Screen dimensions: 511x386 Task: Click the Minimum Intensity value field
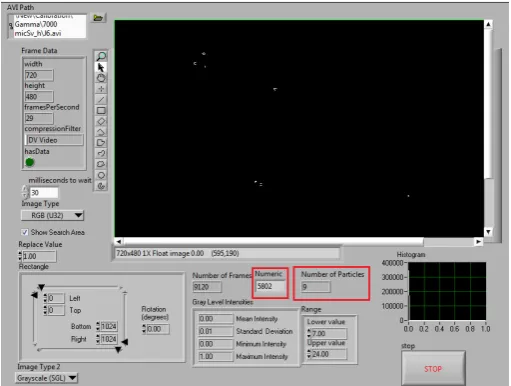click(x=215, y=344)
